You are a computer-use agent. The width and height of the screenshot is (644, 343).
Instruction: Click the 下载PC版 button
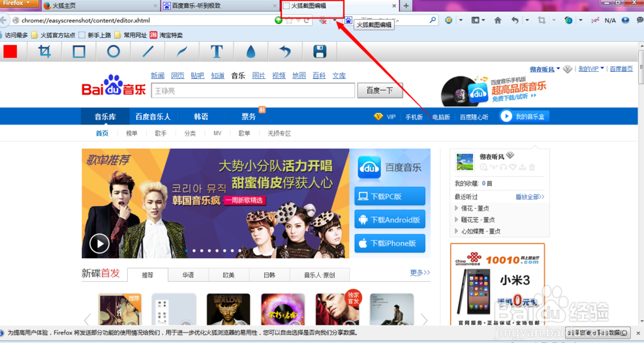(390, 196)
